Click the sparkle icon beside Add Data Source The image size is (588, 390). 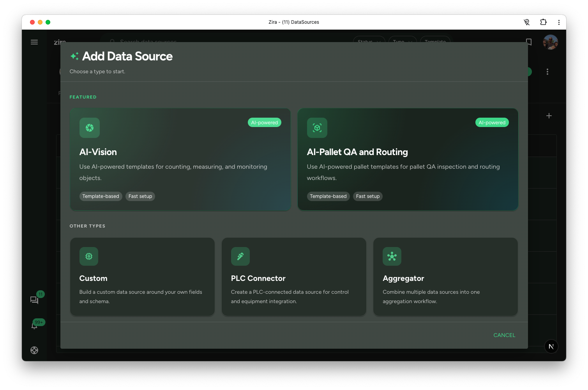(x=74, y=56)
